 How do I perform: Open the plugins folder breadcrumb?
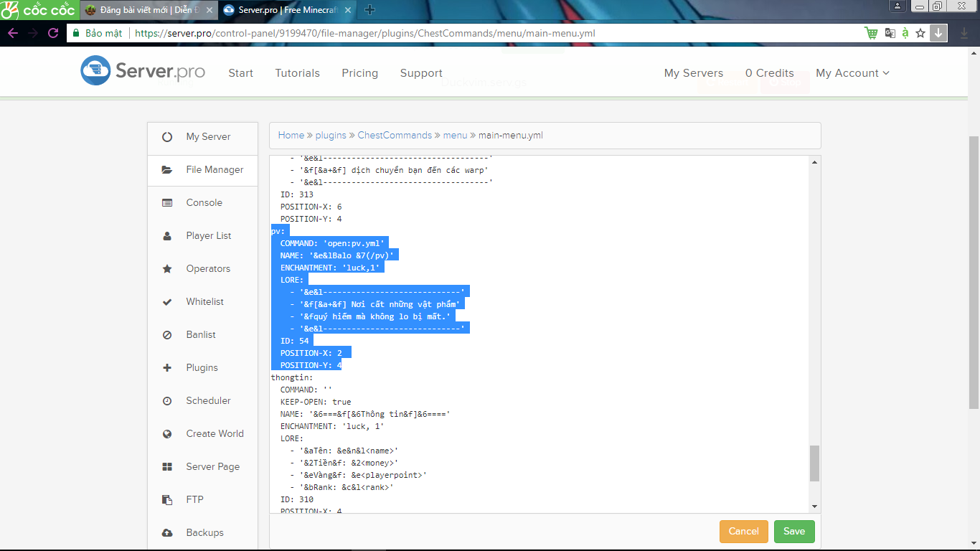tap(331, 135)
